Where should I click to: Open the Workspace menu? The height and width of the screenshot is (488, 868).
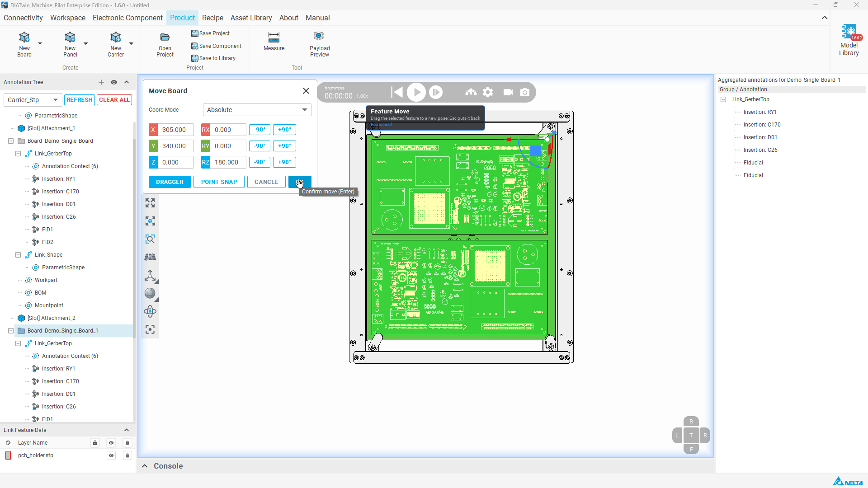tap(68, 18)
